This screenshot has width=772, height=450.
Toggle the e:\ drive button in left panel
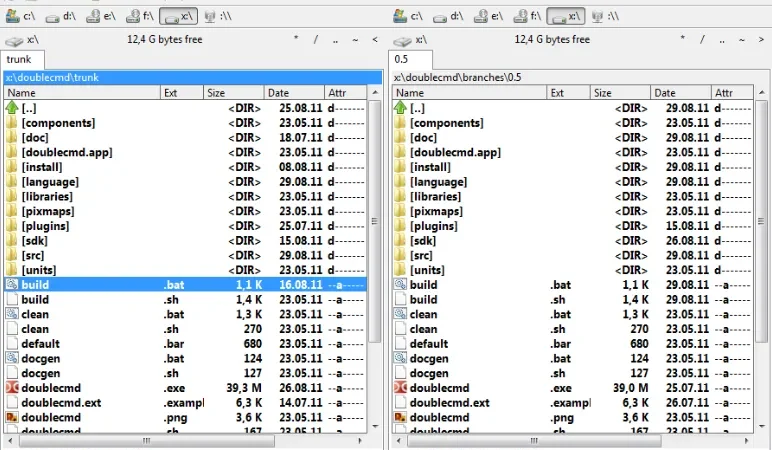click(100, 16)
